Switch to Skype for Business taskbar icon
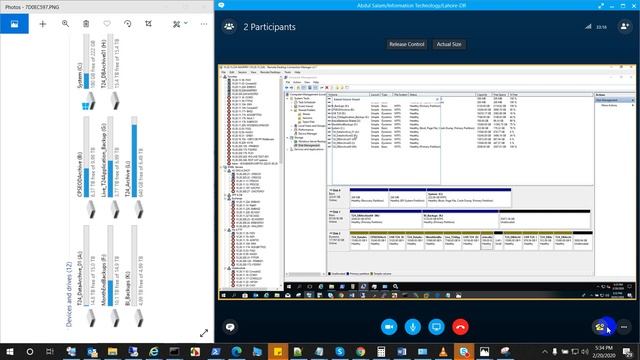640x360 pixels. tap(464, 351)
